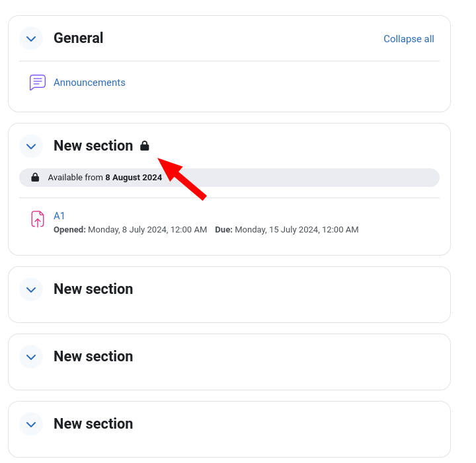Select the New section heading just below A1
The image size is (476, 463).
coord(93,289)
